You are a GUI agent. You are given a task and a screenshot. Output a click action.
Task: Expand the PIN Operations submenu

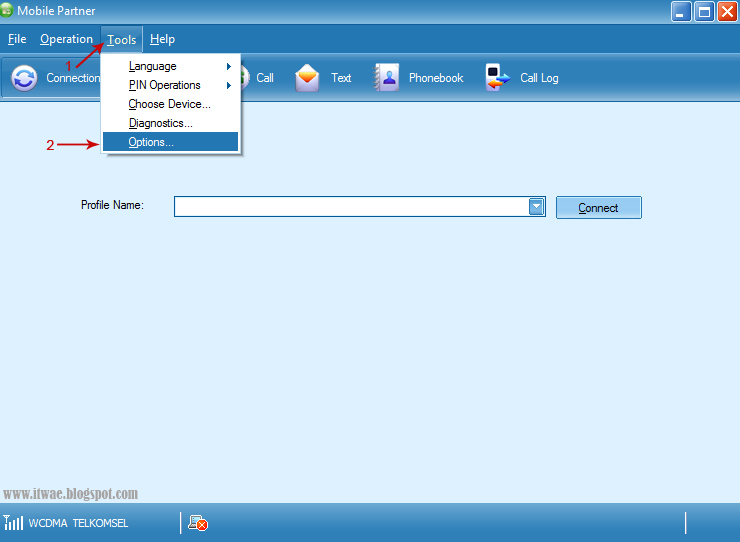pos(170,85)
